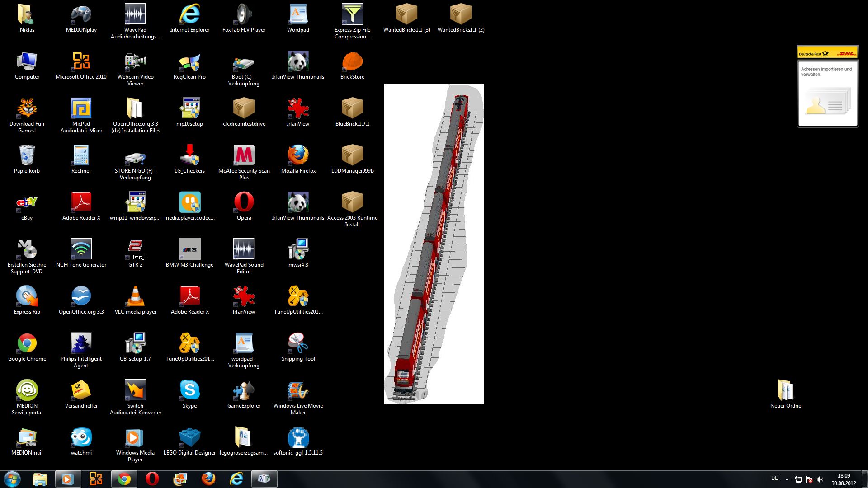The image size is (868, 488).
Task: Select the Mozilla Firefox desktop shortcut
Action: click(298, 160)
